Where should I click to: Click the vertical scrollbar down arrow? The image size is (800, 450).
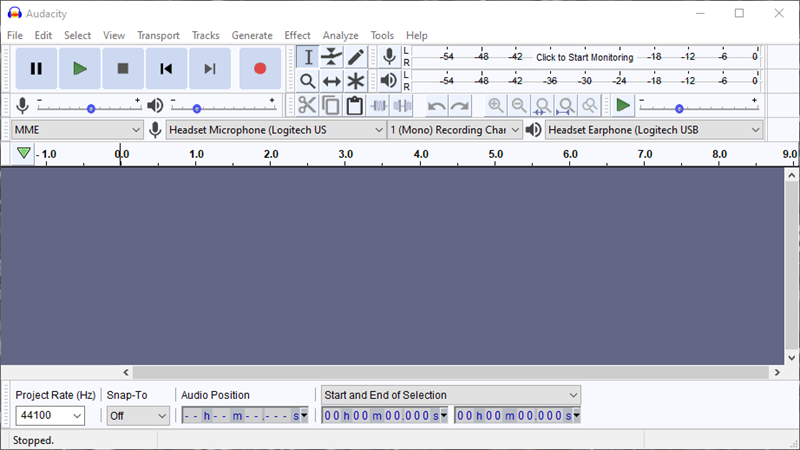pyautogui.click(x=791, y=358)
